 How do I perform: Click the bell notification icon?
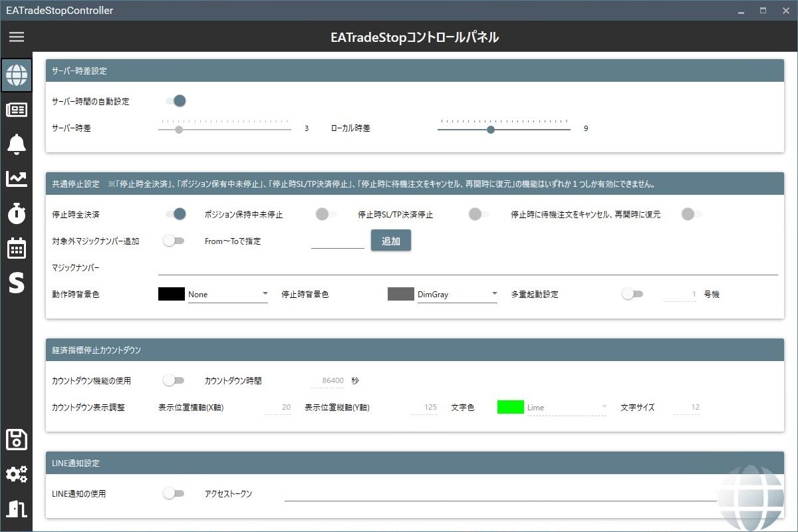pos(17,144)
